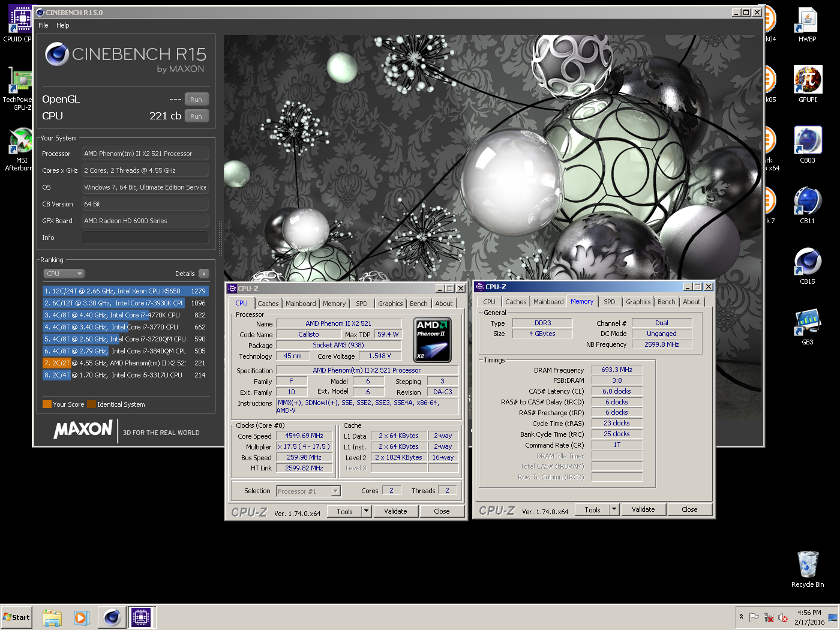Select ranking entry Core i5-3317U

[x=125, y=375]
